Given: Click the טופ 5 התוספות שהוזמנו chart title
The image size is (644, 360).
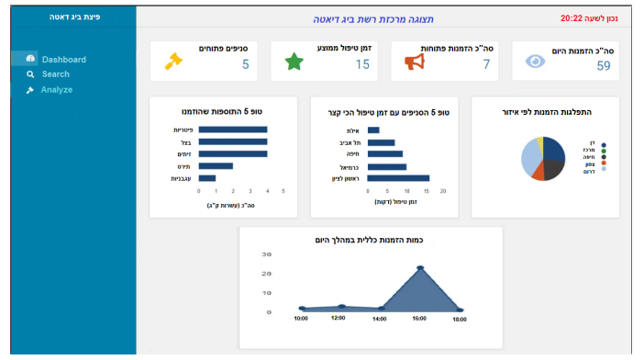Looking at the screenshot, I should 222,112.
